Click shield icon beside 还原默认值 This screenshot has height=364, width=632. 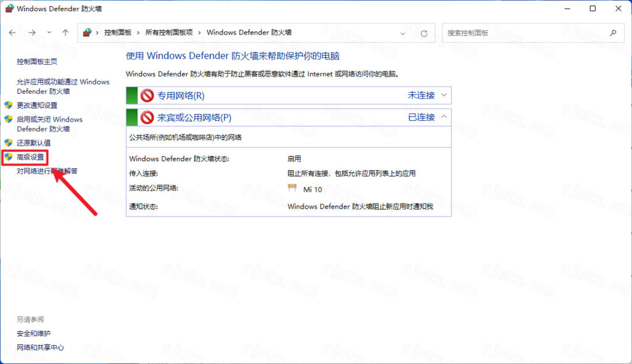(9, 143)
